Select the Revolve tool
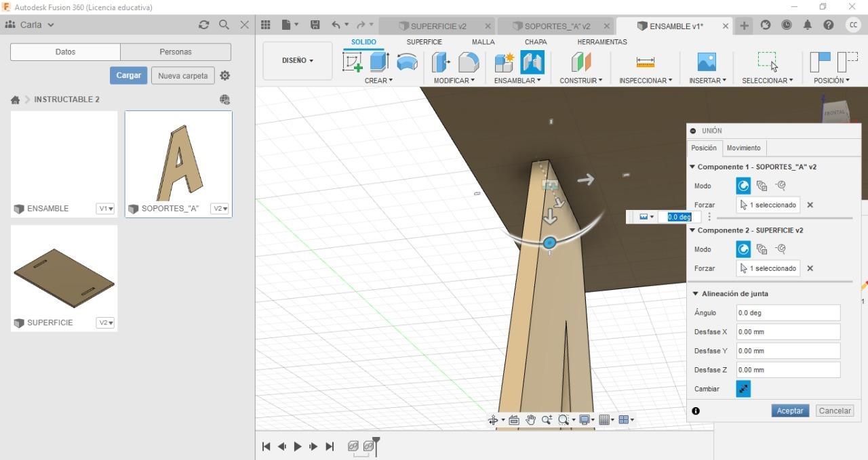 tap(407, 62)
